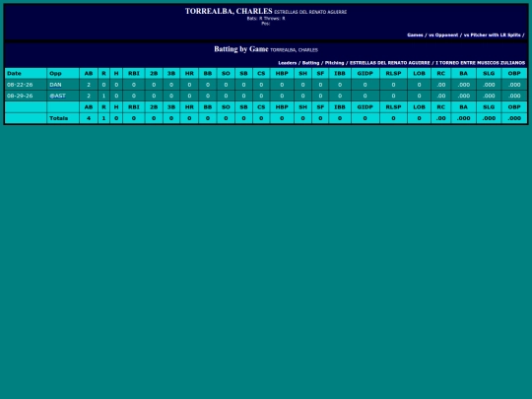Click the top RLSP column header

pos(393,73)
